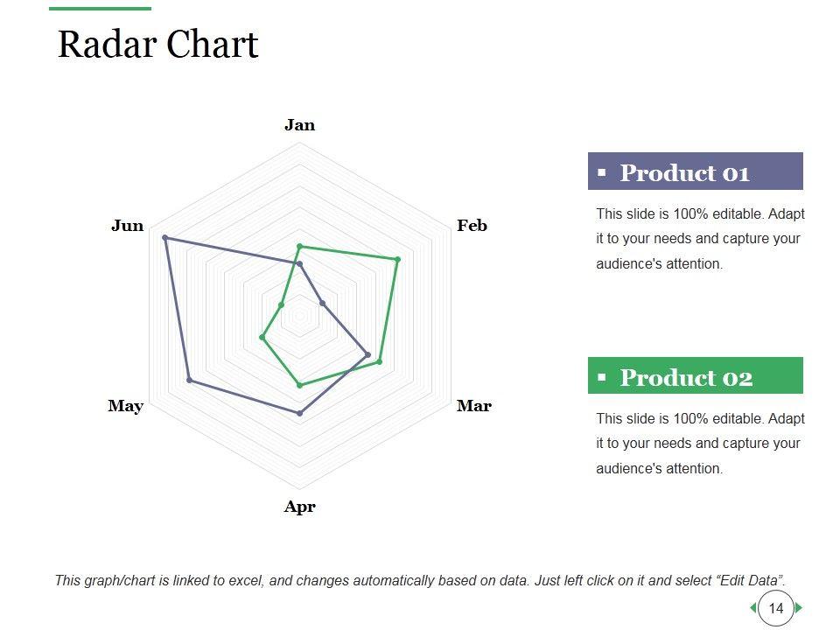Click the Mar axis label
This screenshot has height=630, width=840.
(473, 406)
